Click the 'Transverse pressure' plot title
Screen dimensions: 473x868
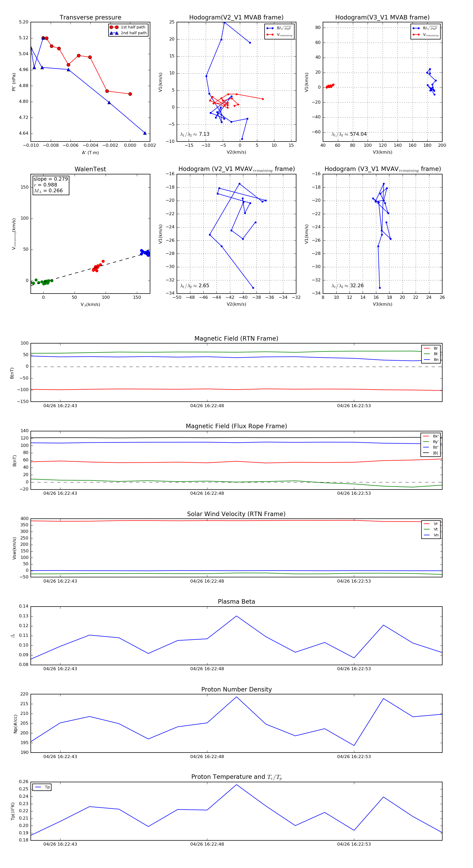90,18
